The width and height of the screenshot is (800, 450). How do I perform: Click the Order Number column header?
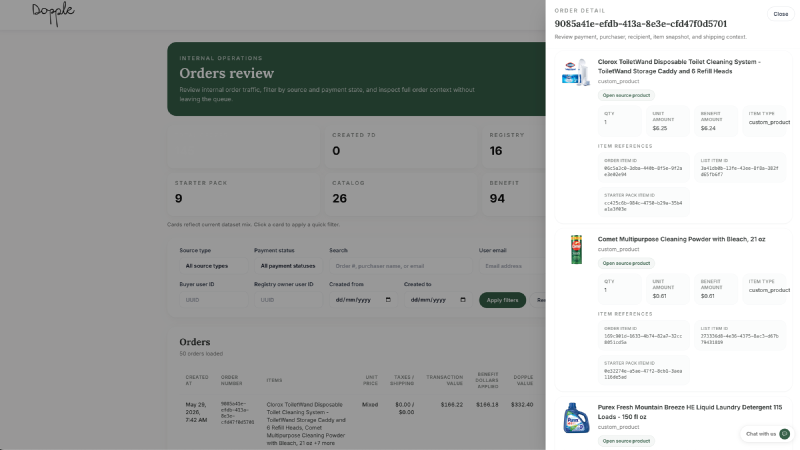click(x=231, y=380)
